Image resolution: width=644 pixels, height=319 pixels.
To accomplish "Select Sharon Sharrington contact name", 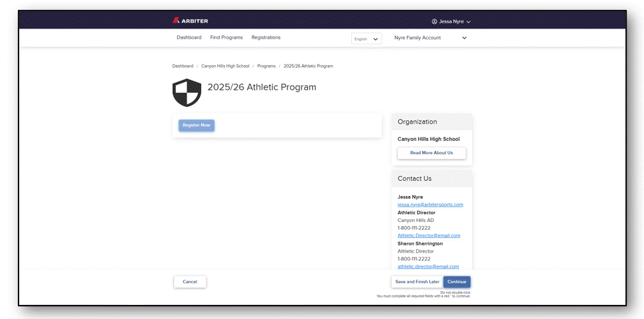I will coord(420,243).
